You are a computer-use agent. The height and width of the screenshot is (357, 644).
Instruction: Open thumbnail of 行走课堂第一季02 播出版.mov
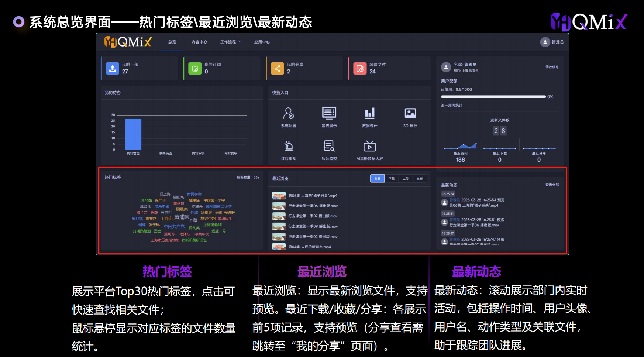click(279, 237)
